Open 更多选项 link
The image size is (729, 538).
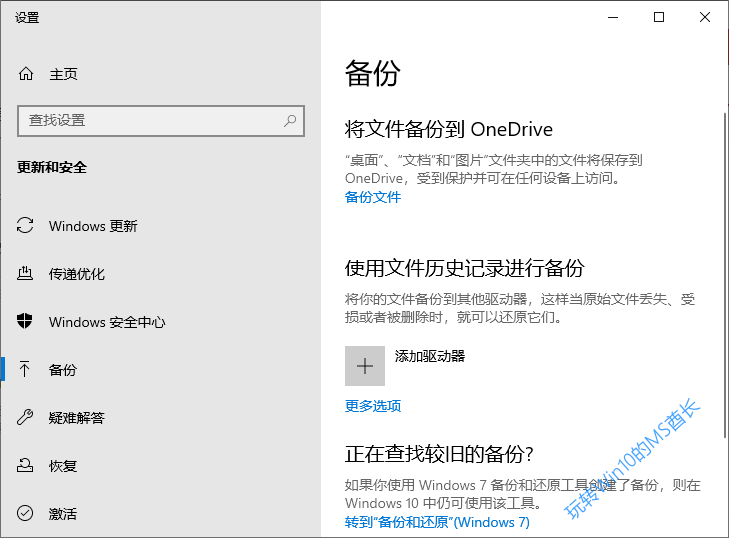click(x=373, y=406)
